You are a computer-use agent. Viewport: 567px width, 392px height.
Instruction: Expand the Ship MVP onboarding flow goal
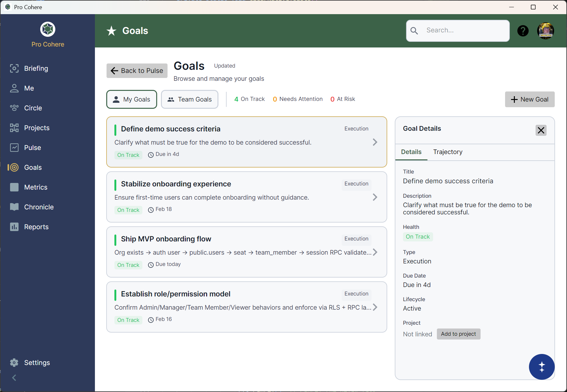click(x=375, y=252)
